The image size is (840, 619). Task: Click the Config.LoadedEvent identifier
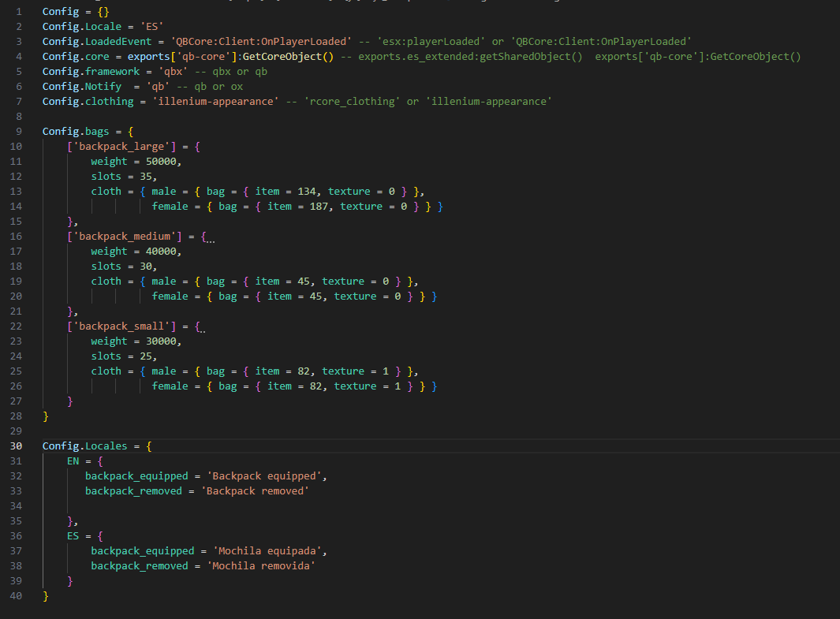pyautogui.click(x=97, y=41)
